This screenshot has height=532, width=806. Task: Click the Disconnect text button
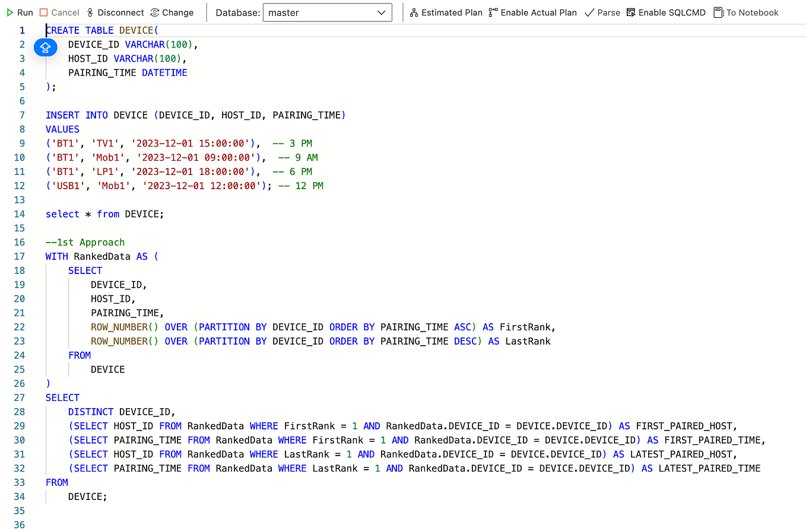point(120,12)
